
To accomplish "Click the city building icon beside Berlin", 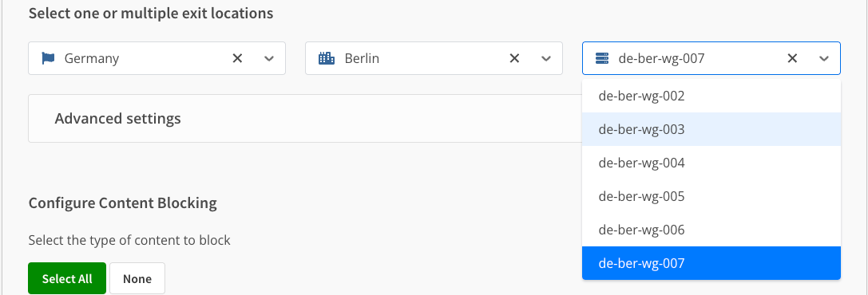I will pos(326,58).
